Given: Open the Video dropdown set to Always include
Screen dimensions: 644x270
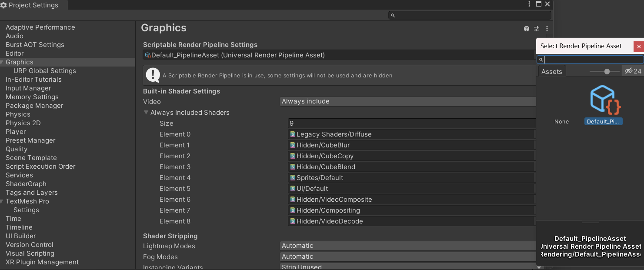Looking at the screenshot, I should coord(408,101).
